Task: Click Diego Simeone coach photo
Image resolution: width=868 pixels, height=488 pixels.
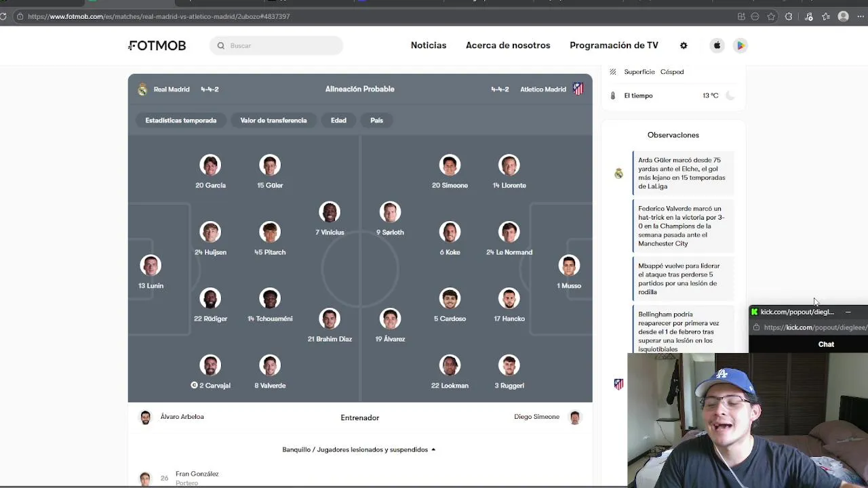Action: click(x=575, y=418)
